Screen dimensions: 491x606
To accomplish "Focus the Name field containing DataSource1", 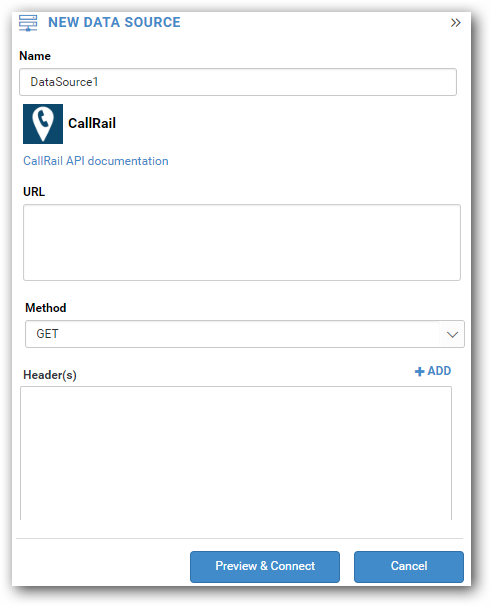I will point(238,82).
